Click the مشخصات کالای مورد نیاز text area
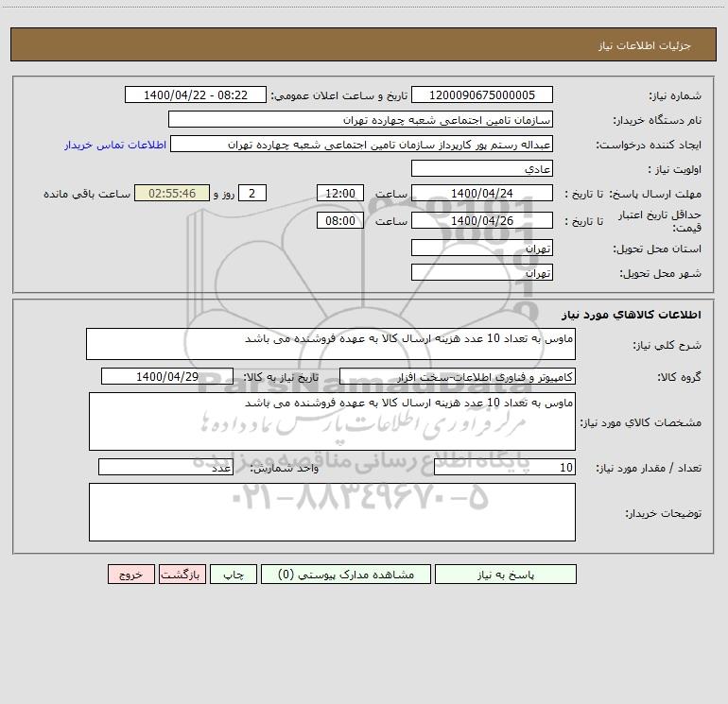The width and height of the screenshot is (728, 704). 332,421
